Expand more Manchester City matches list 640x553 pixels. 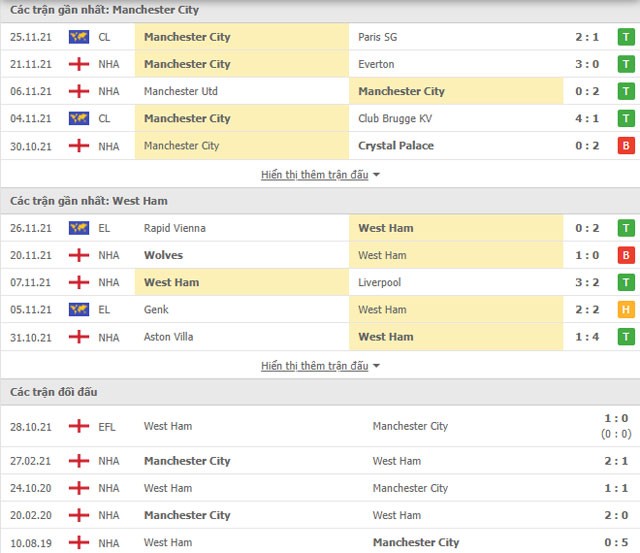[x=314, y=175]
